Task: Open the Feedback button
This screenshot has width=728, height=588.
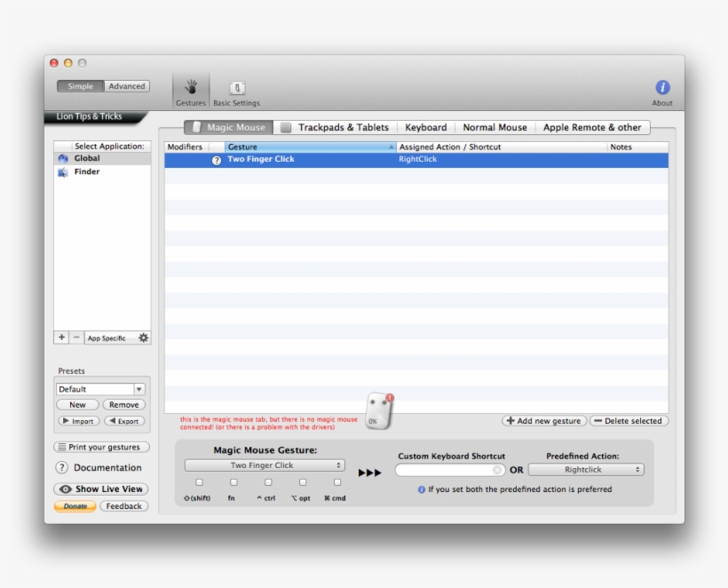Action: tap(124, 506)
